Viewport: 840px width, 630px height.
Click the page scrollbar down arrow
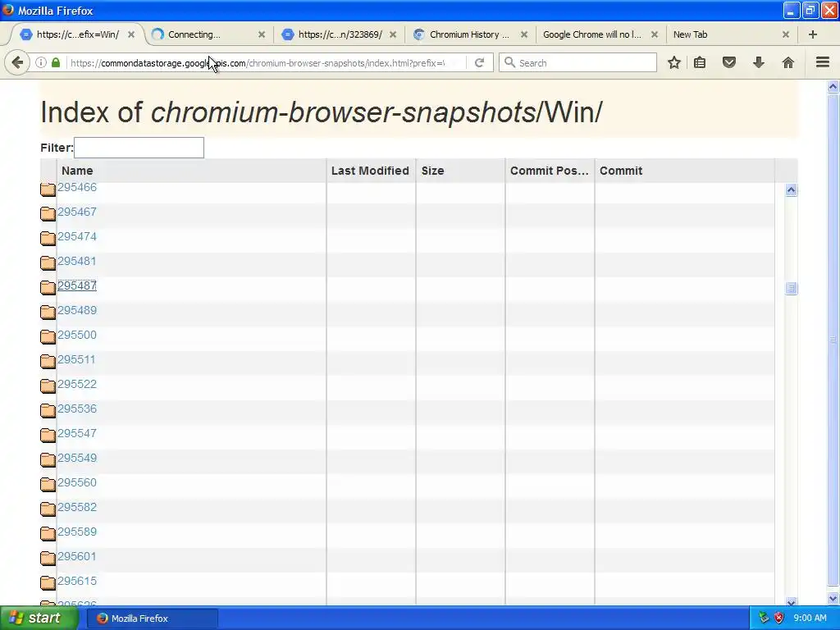(x=833, y=598)
